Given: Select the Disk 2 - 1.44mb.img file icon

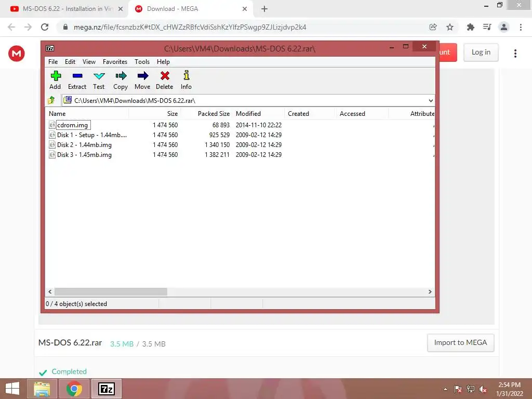Looking at the screenshot, I should point(52,144).
